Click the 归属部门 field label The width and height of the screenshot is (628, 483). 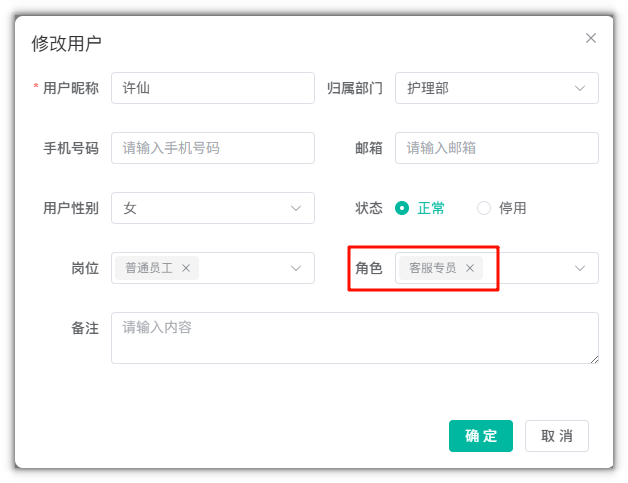pos(355,88)
